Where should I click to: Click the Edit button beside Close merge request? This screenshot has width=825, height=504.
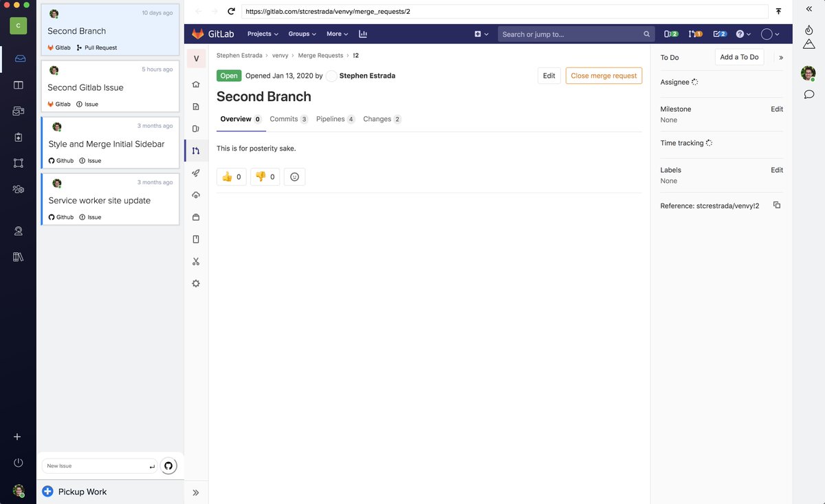pyautogui.click(x=549, y=76)
